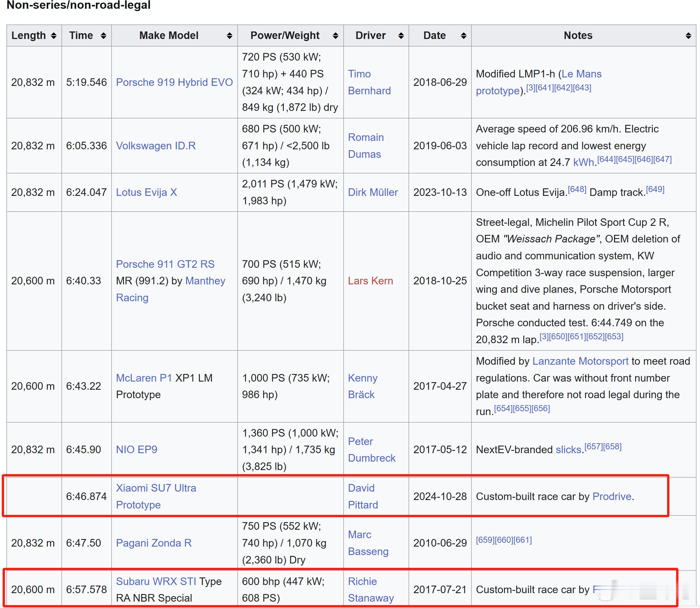Follow the Lanzante Motorsport link
The width and height of the screenshot is (700, 608).
(581, 361)
